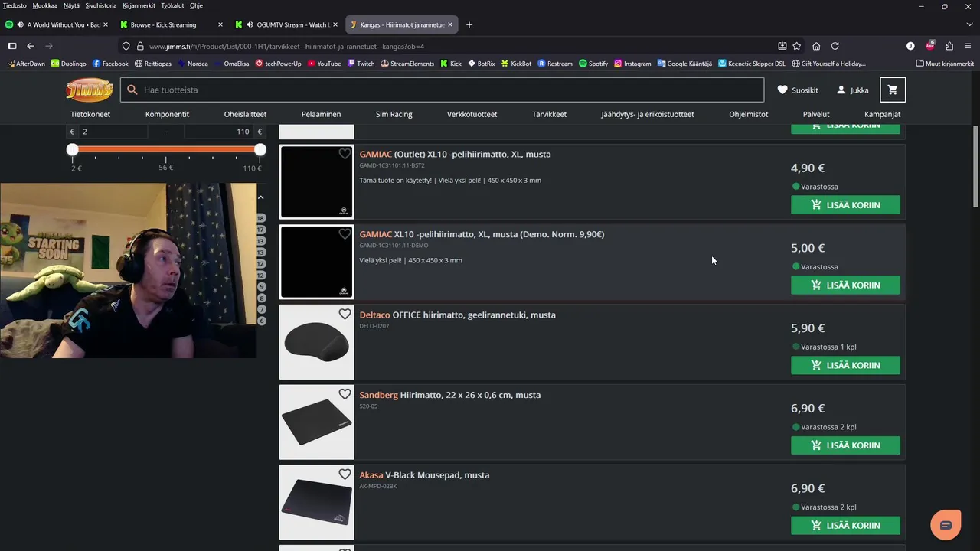Image resolution: width=980 pixels, height=551 pixels.
Task: Open the Verkkotuotteet category menu
Action: 472,114
